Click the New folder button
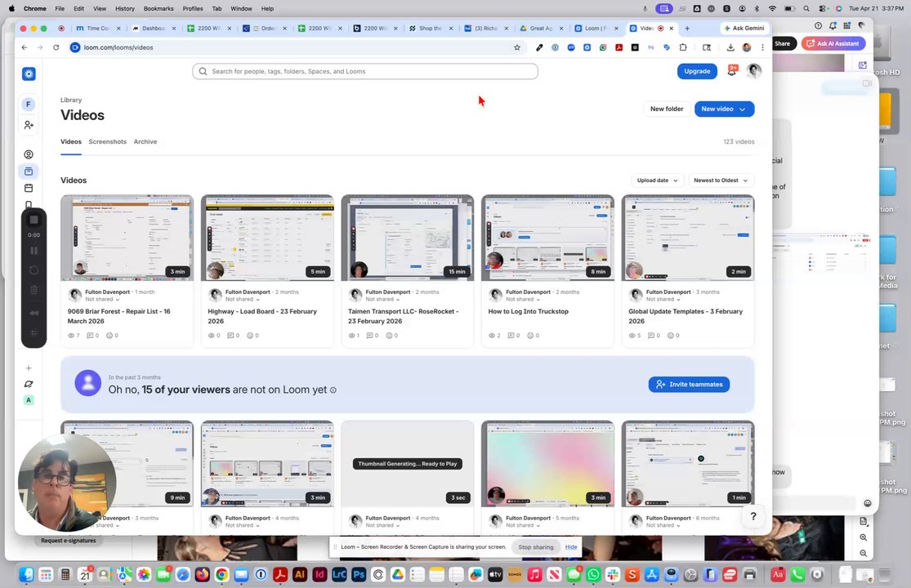This screenshot has height=588, width=911. tap(667, 109)
